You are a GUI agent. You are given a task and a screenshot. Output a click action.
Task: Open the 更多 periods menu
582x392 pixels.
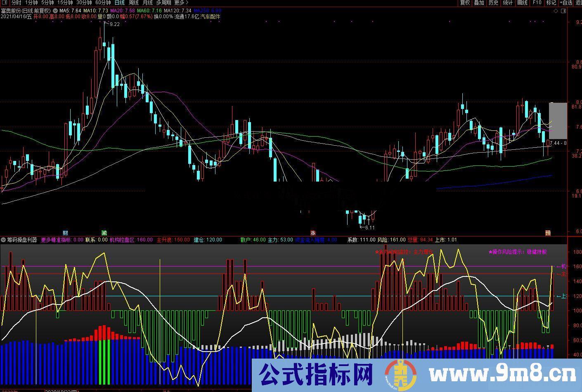click(181, 3)
